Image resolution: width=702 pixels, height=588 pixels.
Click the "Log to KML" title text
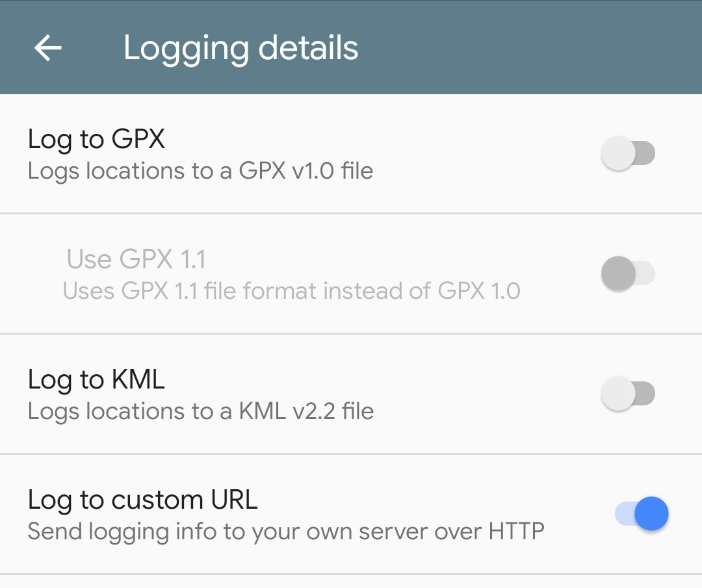[96, 379]
